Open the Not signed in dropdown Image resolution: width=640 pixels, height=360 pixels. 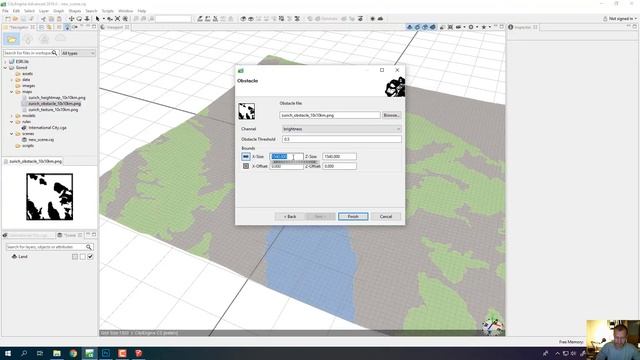(x=620, y=19)
